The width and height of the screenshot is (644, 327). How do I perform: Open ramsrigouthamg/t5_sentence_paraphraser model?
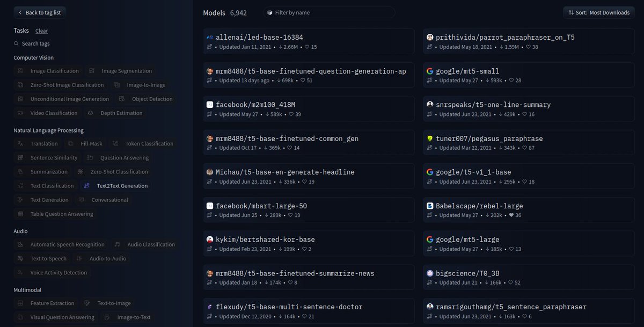(x=529, y=311)
